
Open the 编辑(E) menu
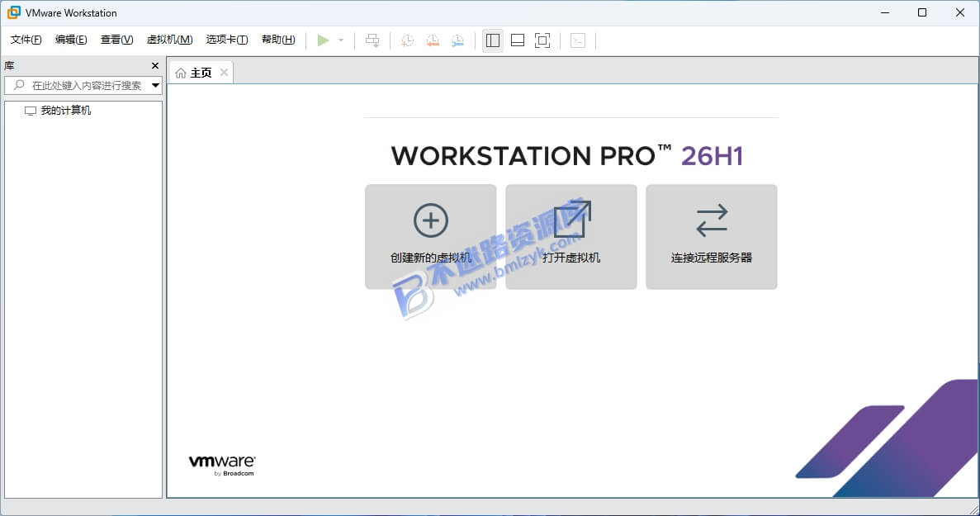point(71,40)
